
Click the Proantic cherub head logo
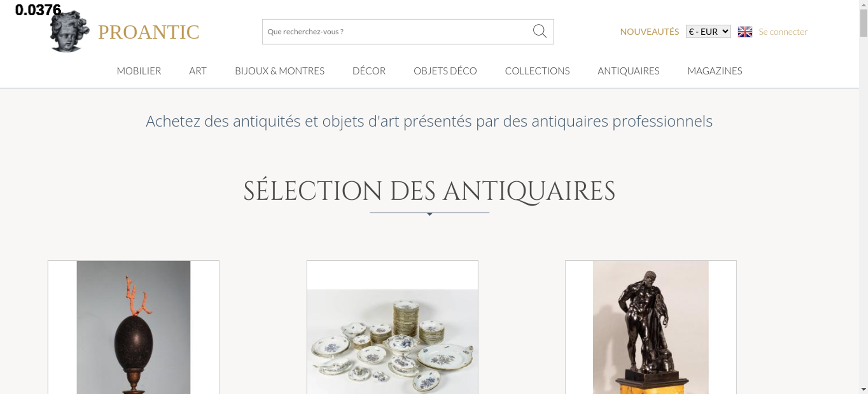(x=69, y=31)
